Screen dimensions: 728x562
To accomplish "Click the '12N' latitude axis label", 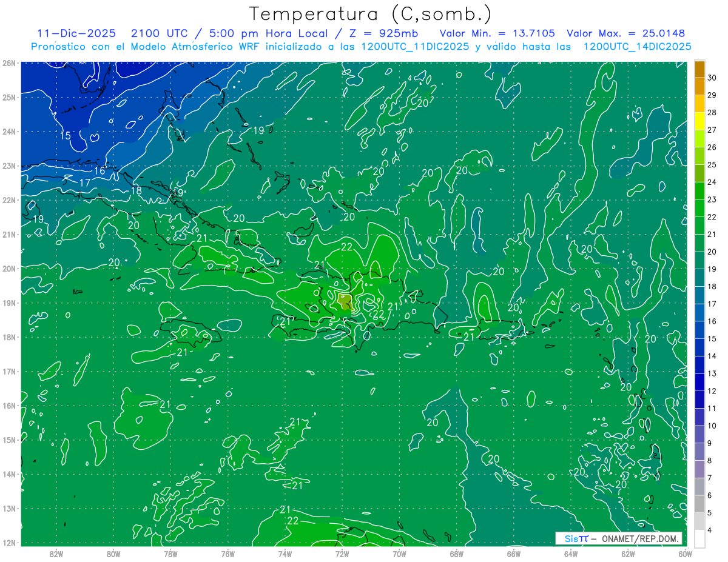I will pyautogui.click(x=8, y=543).
